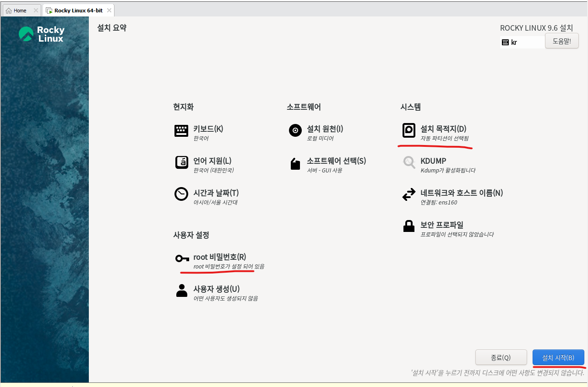Click the 아시아/서울 시간대 timezone text
The image size is (588, 387).
coord(216,202)
